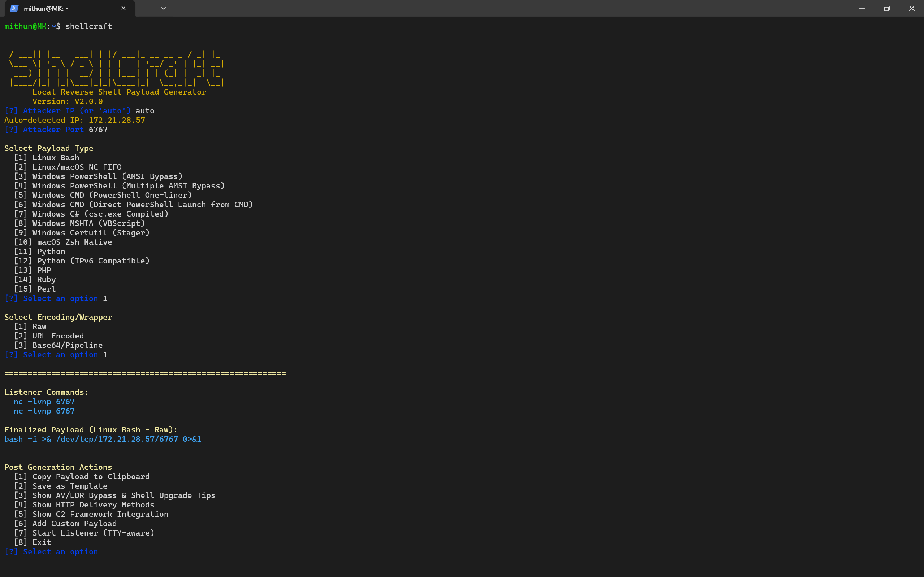The width and height of the screenshot is (924, 577).
Task: Click the [2] Linux/macOS NC FIFO entry
Action: click(68, 167)
